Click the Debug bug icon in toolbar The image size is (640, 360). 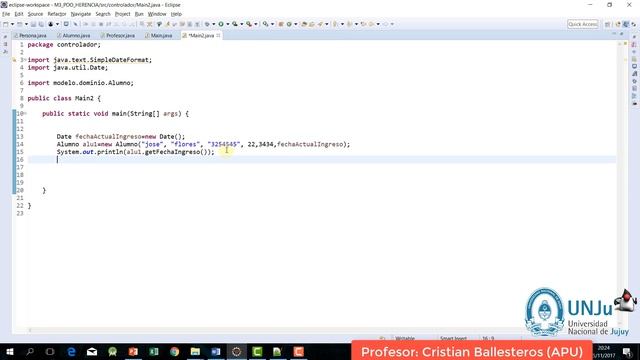point(207,24)
